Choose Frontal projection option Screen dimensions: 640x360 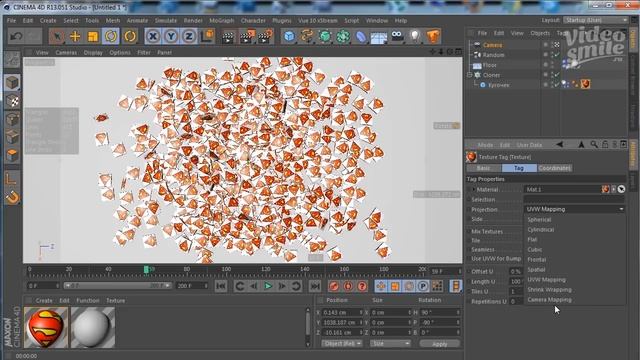click(537, 260)
